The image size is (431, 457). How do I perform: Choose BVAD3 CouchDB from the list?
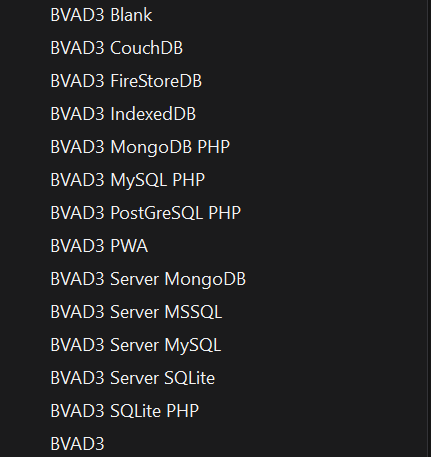click(117, 48)
